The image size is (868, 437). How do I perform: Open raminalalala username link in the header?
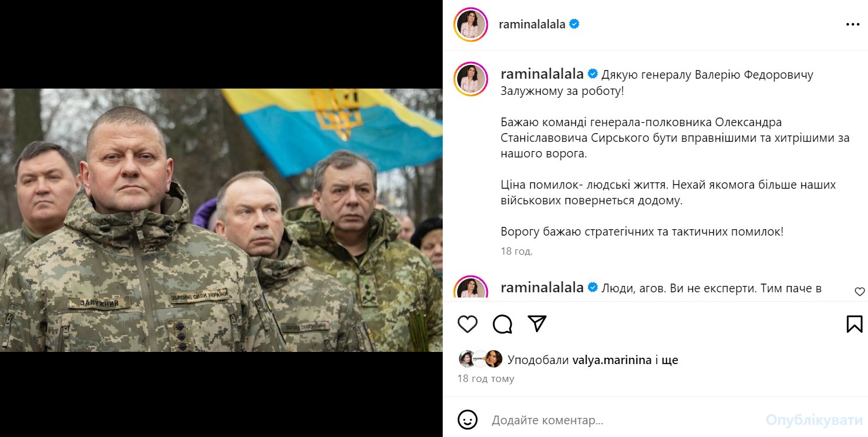coord(532,24)
